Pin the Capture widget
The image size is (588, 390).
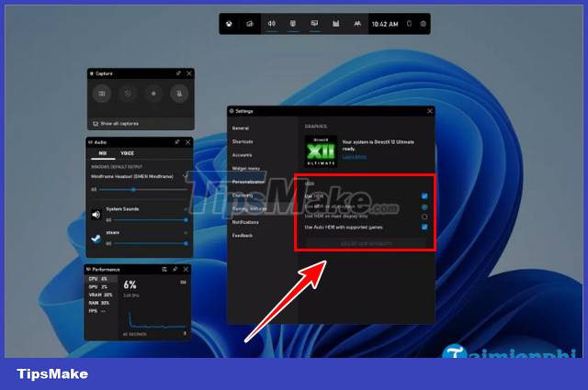[178, 73]
